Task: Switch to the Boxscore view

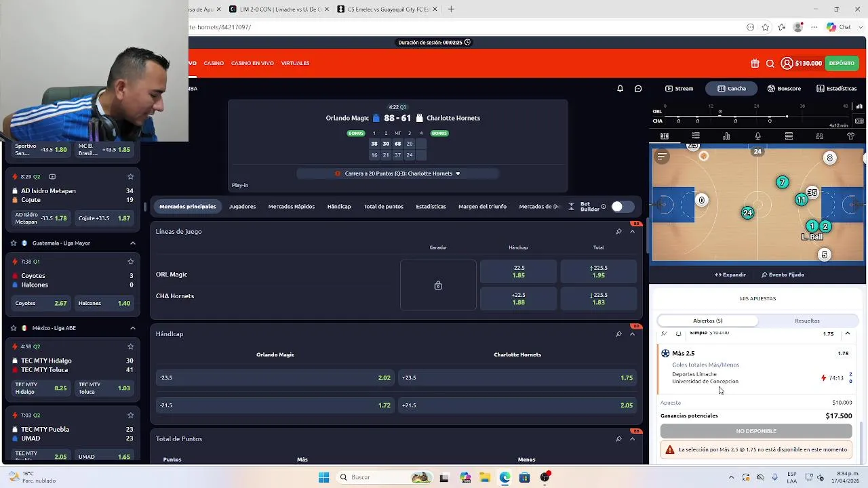Action: tap(784, 88)
